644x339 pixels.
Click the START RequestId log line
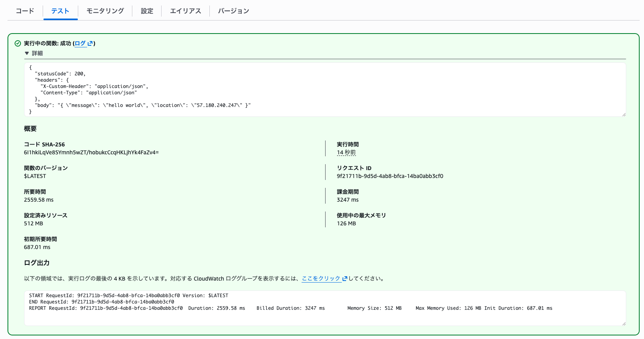[128, 296]
